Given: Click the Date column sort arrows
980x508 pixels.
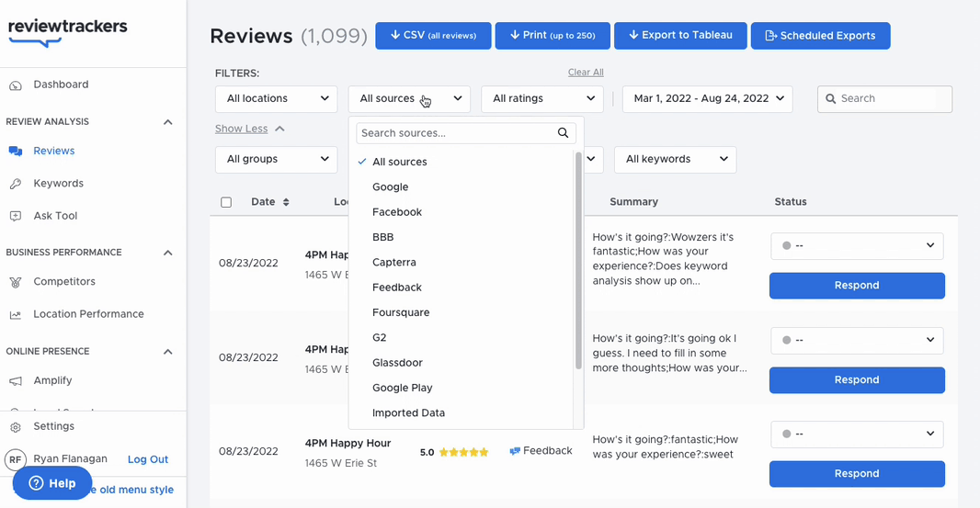Looking at the screenshot, I should pyautogui.click(x=286, y=202).
